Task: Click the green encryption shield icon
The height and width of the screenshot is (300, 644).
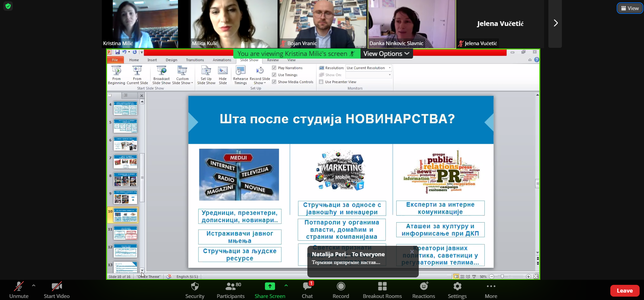Action: tap(8, 6)
